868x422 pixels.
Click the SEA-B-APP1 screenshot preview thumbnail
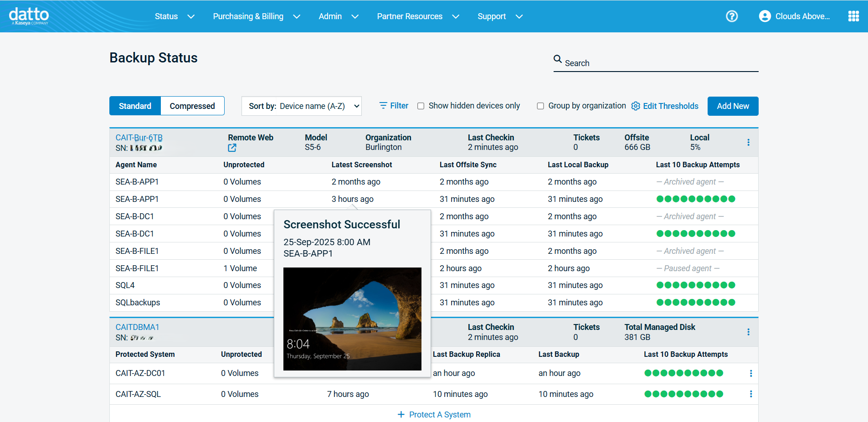[x=352, y=319]
